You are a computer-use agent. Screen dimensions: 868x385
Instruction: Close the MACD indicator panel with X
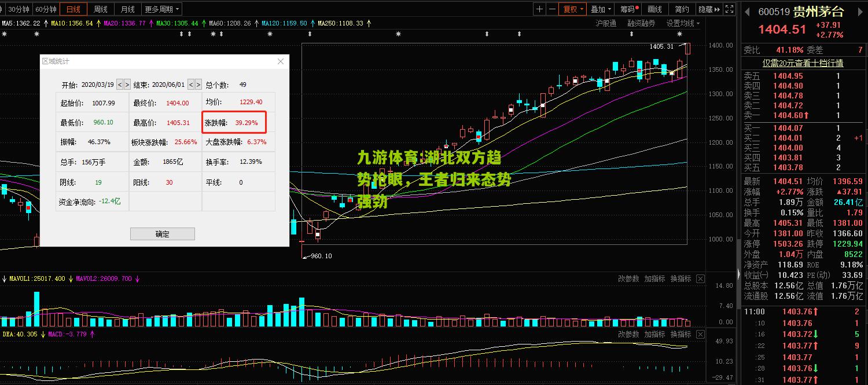click(x=700, y=334)
